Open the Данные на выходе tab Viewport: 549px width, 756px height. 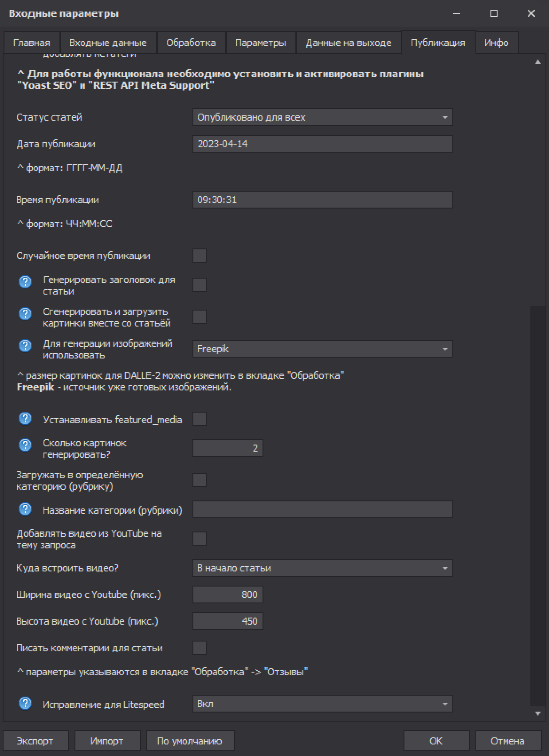coord(348,43)
